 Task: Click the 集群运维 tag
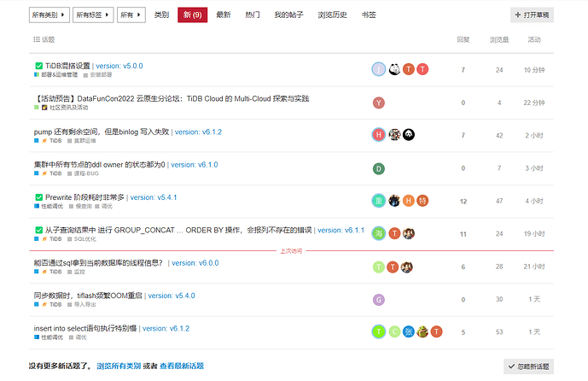click(x=82, y=141)
